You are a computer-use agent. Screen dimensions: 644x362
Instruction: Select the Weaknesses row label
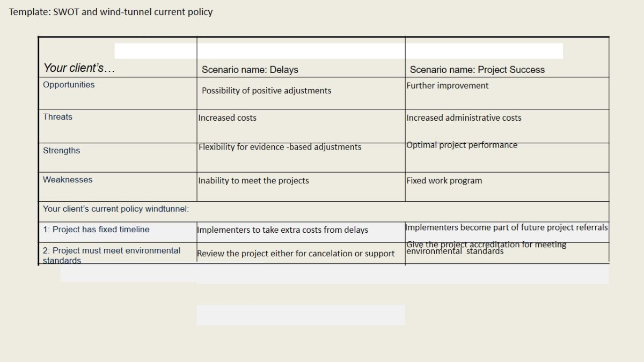coord(68,180)
